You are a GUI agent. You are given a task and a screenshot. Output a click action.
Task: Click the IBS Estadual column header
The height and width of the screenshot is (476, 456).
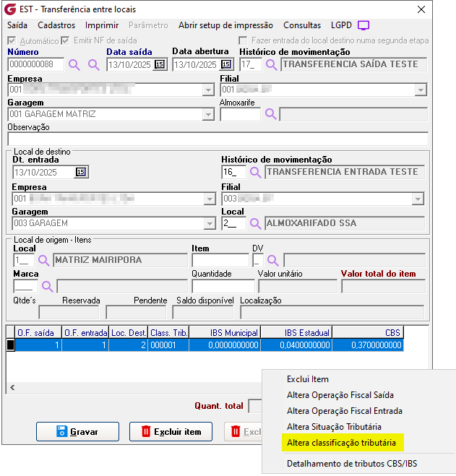(x=296, y=333)
